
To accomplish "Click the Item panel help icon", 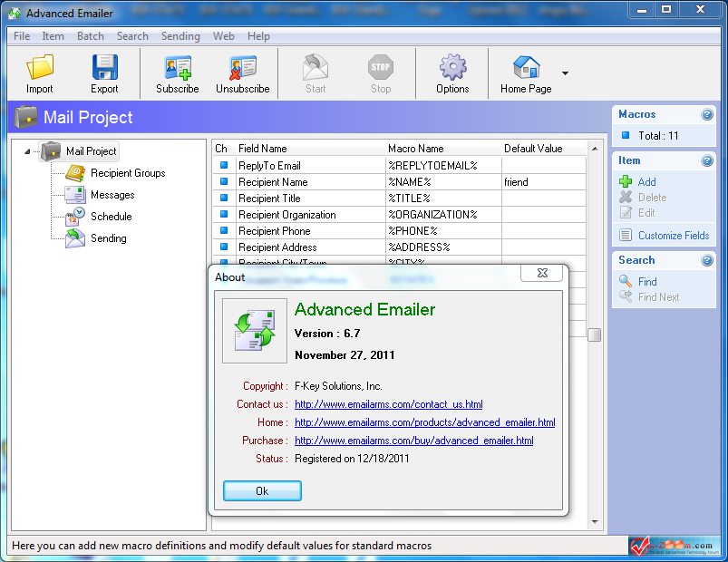I will pyautogui.click(x=706, y=160).
